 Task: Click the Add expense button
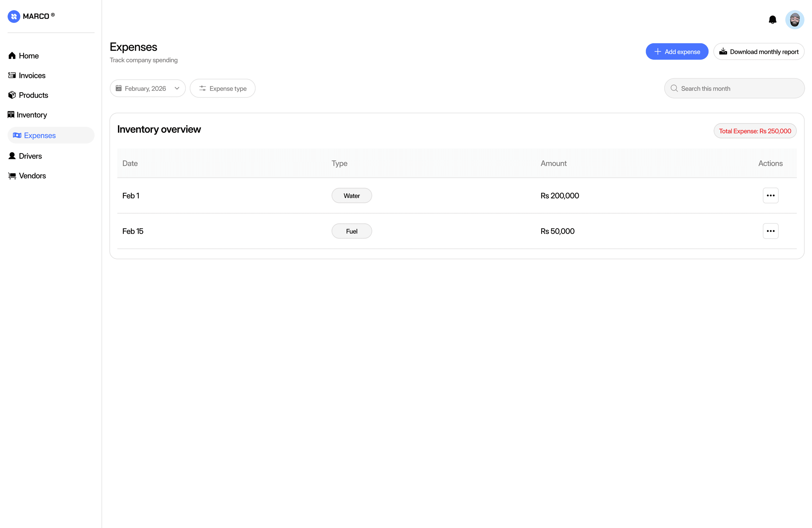pos(677,52)
